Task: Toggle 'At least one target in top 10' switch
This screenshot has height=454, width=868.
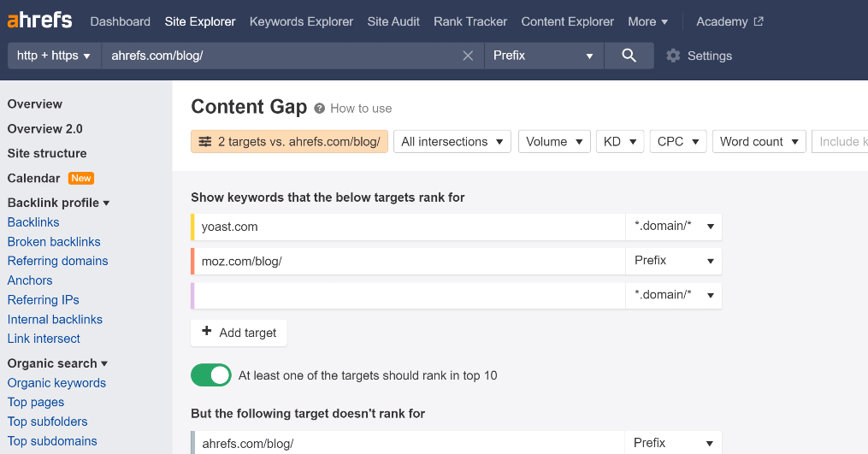Action: 211,374
